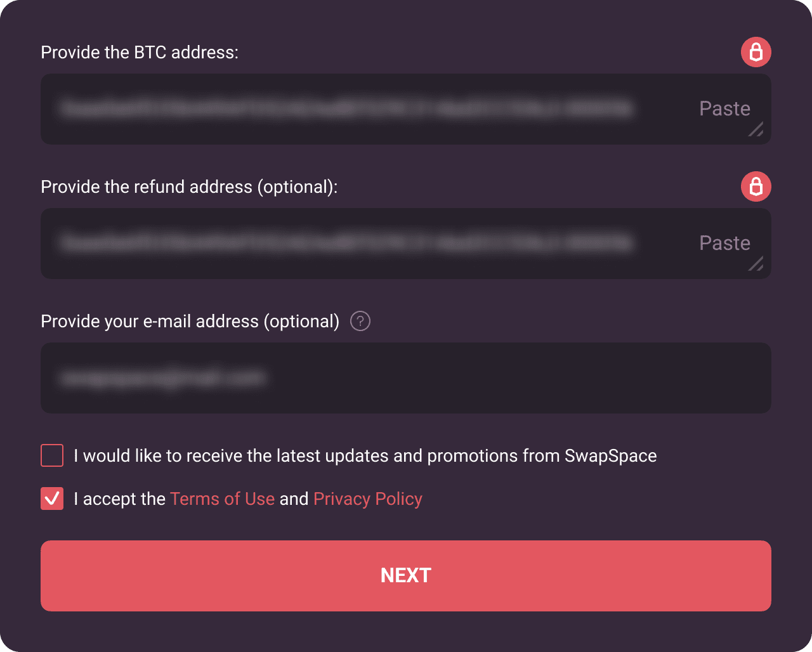This screenshot has height=652, width=812.
Task: Paste into the refund address field
Action: 724,243
